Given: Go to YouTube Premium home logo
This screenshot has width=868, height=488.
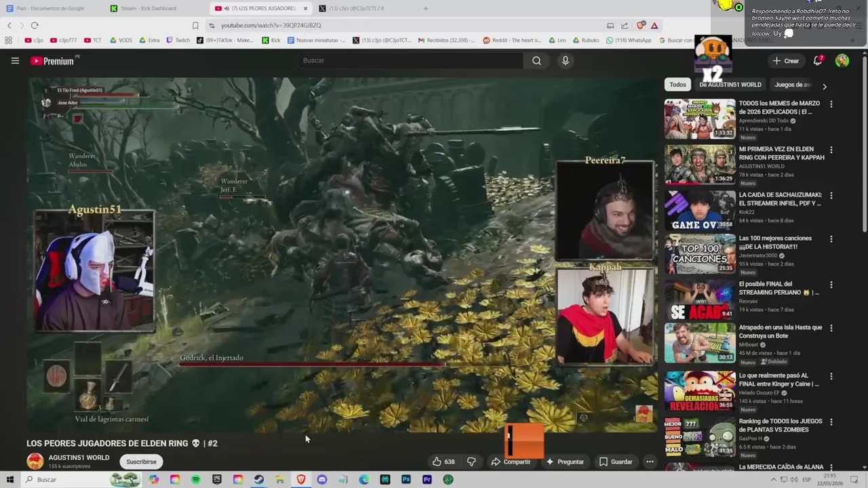Looking at the screenshot, I should (x=53, y=61).
